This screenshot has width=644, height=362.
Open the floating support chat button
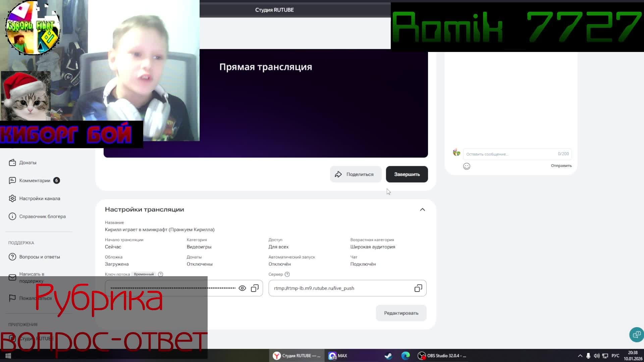[x=636, y=335]
